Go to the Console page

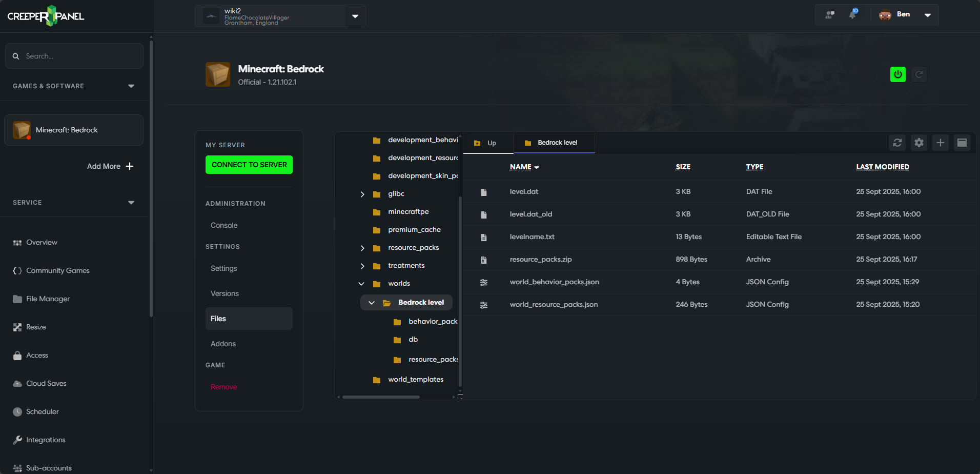coord(224,225)
